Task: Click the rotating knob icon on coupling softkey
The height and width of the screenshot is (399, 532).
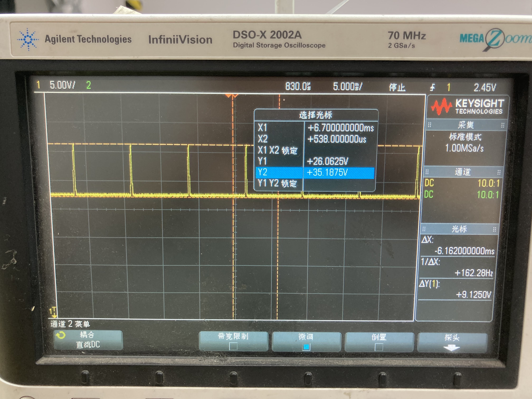Action: (x=61, y=335)
